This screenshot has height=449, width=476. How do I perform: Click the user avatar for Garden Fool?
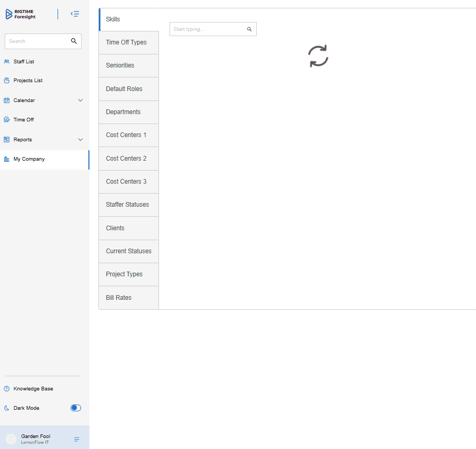pos(11,439)
